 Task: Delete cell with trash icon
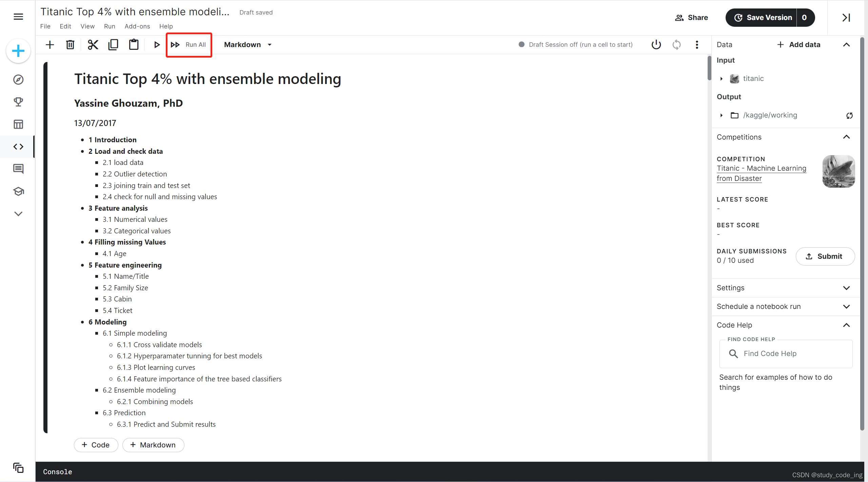(x=70, y=45)
